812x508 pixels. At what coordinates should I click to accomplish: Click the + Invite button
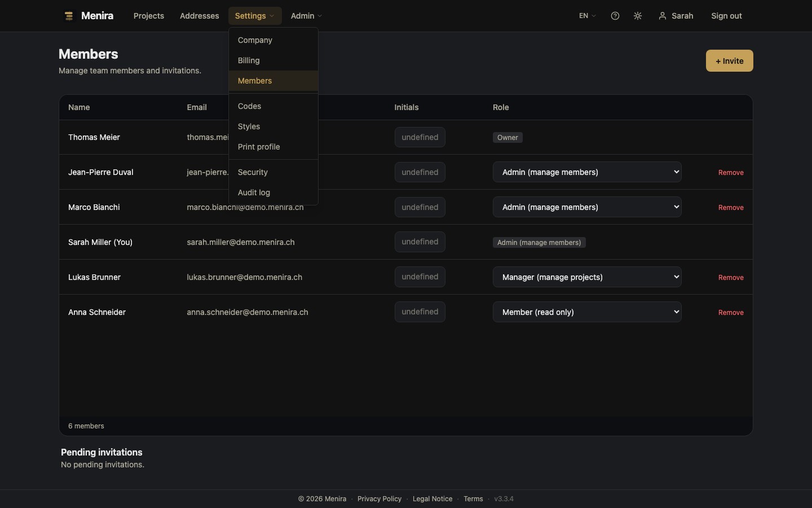[x=729, y=61]
